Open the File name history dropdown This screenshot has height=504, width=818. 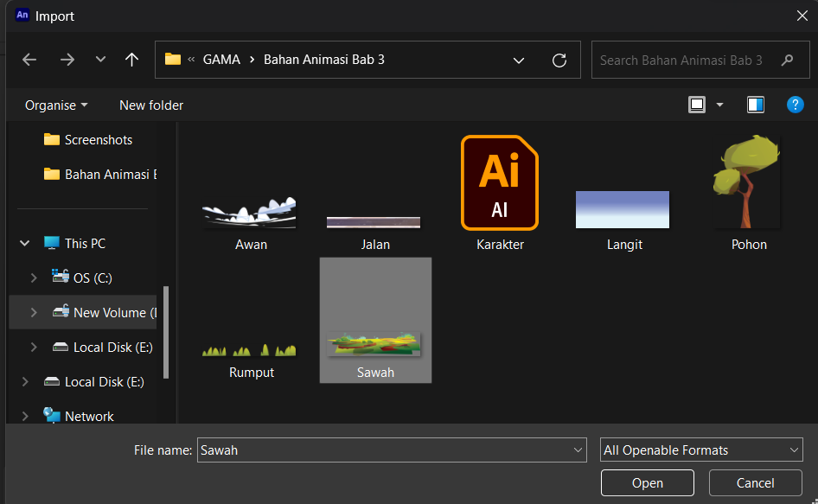coord(578,450)
